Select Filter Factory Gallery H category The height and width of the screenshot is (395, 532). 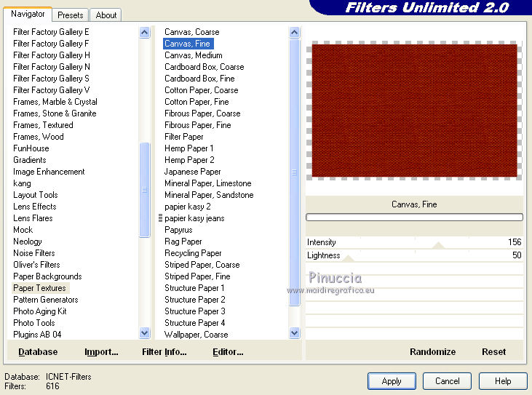point(52,55)
